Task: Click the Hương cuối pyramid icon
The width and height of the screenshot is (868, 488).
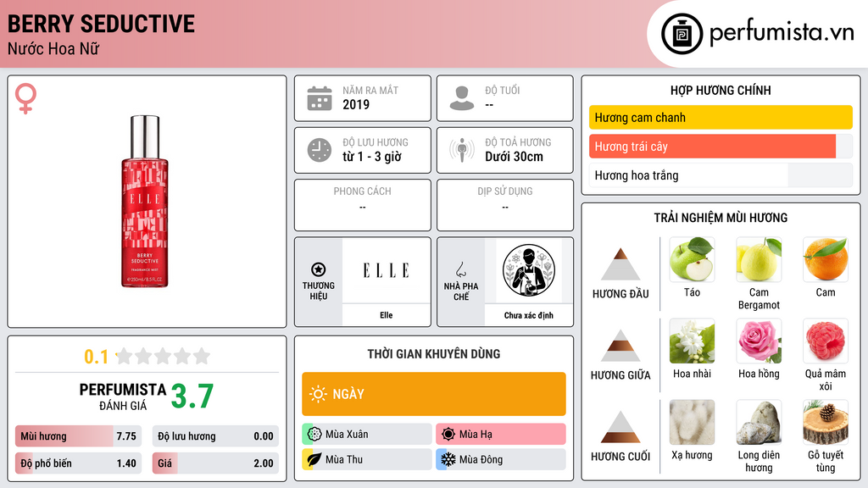Action: [x=620, y=427]
